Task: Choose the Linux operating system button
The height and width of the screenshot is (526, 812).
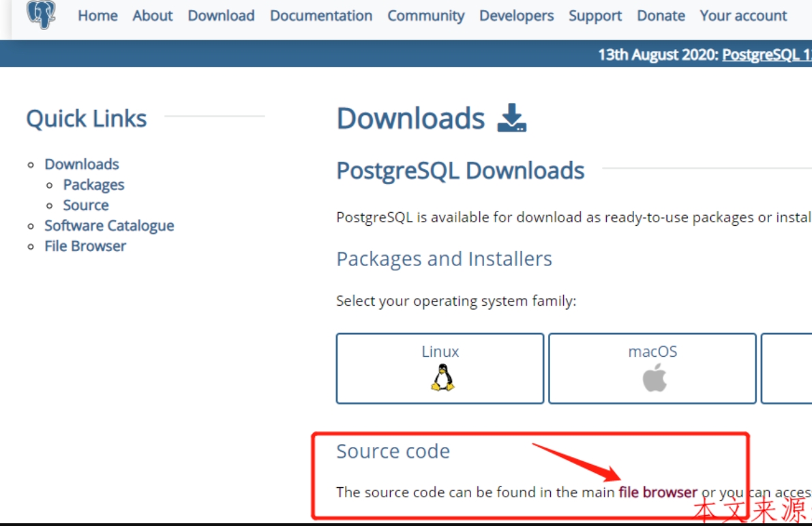Action: [440, 368]
